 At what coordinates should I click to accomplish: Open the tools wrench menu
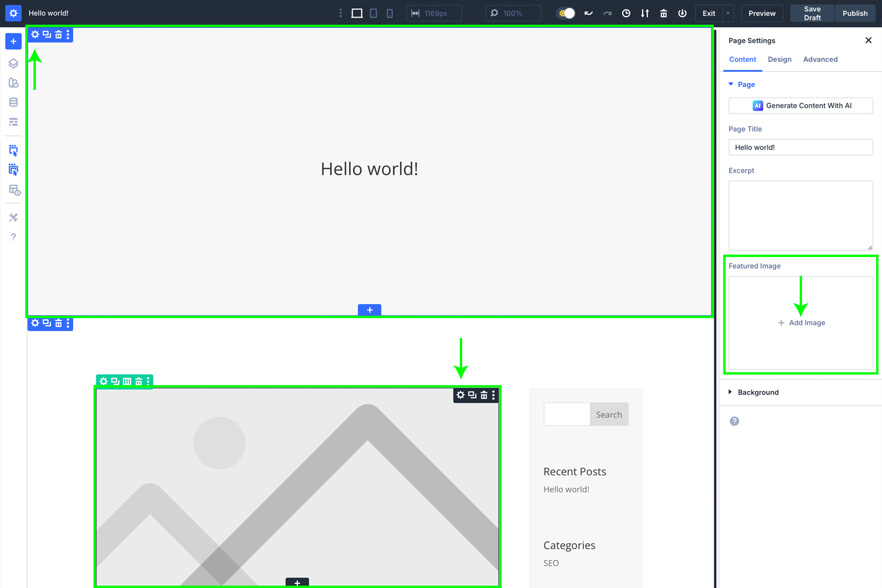[x=13, y=217]
